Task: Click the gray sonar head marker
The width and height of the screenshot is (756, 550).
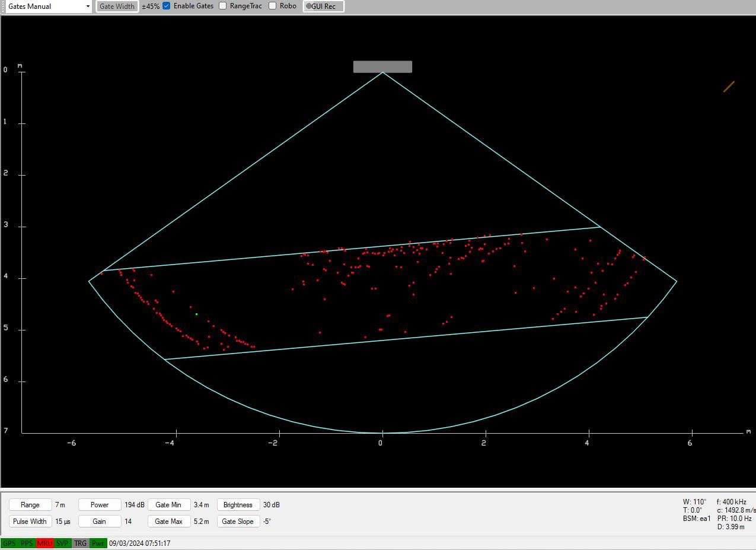Action: (382, 66)
